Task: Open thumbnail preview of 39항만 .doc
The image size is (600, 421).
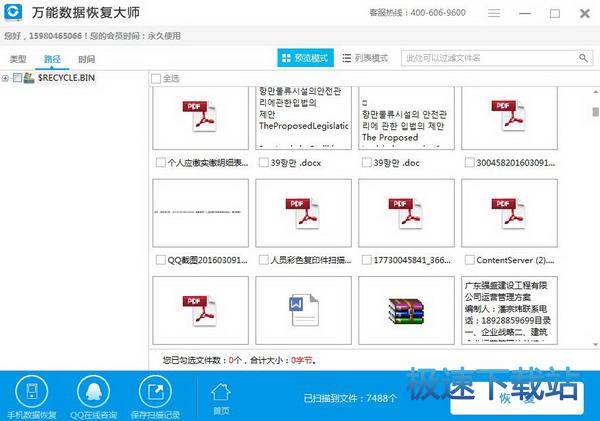Action: pyautogui.click(x=406, y=118)
